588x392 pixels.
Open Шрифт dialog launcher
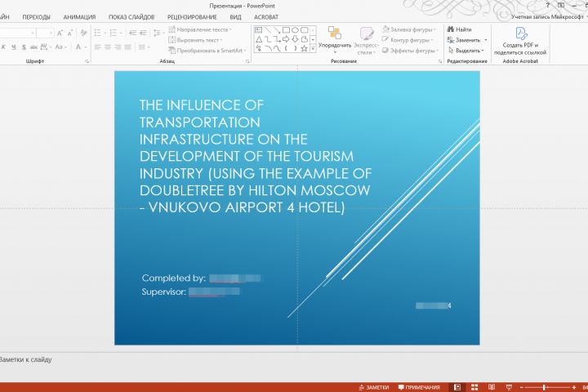87,61
